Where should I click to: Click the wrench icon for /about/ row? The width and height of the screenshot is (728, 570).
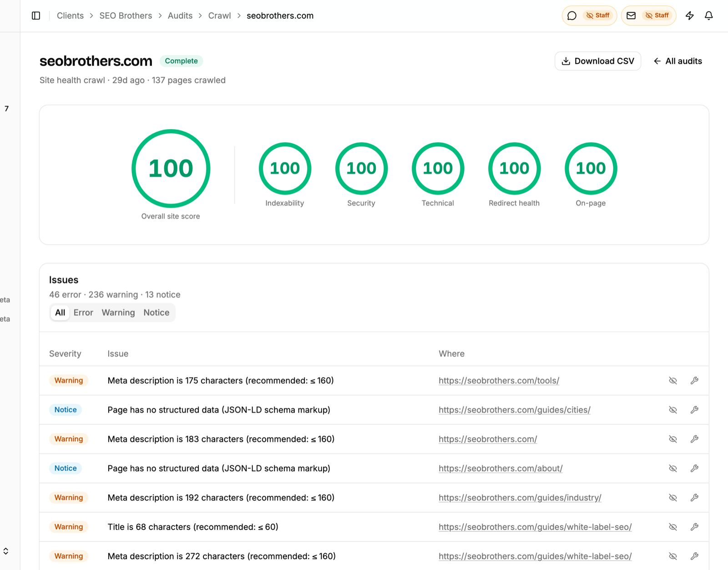pos(694,469)
